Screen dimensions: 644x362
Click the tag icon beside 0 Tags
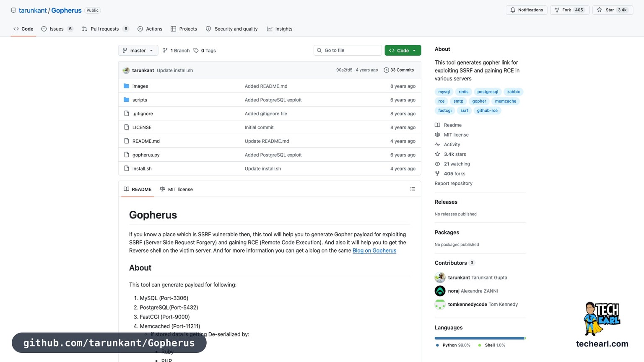tap(196, 51)
